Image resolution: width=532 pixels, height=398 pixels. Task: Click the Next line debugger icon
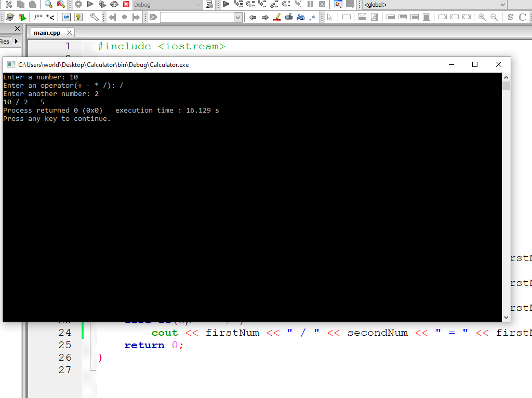[250, 4]
